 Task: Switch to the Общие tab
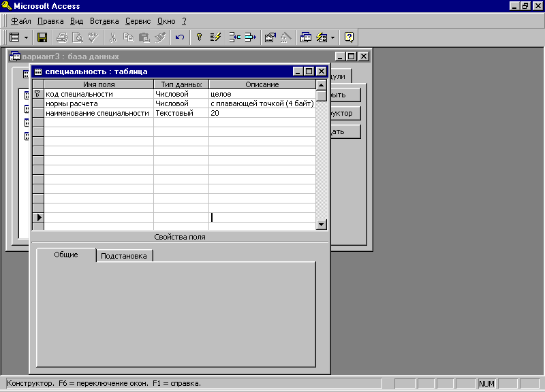click(x=66, y=255)
